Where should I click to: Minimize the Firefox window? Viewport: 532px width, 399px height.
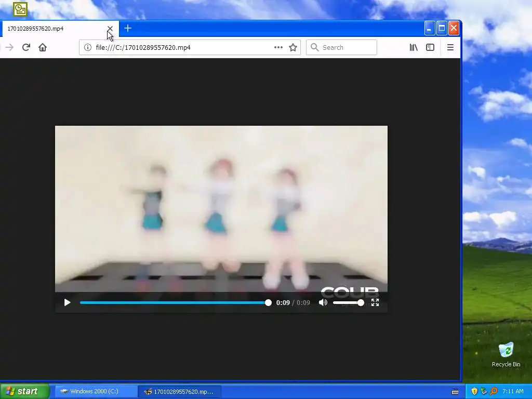pyautogui.click(x=430, y=29)
